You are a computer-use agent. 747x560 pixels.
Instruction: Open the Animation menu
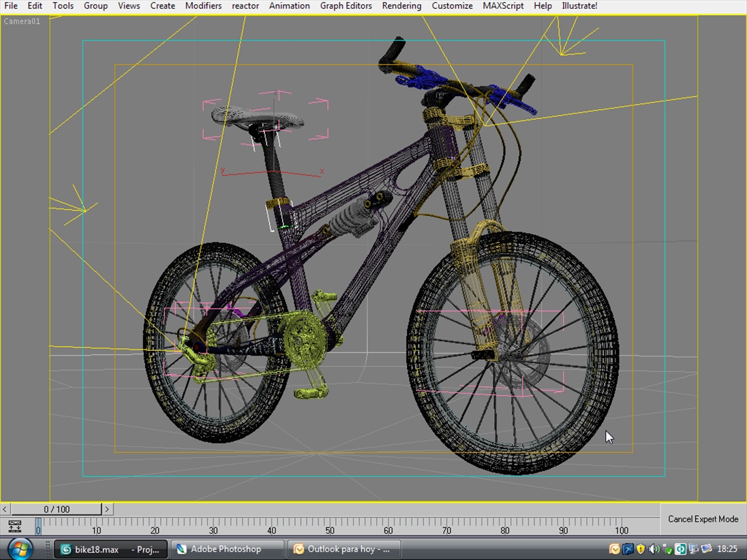click(x=289, y=5)
